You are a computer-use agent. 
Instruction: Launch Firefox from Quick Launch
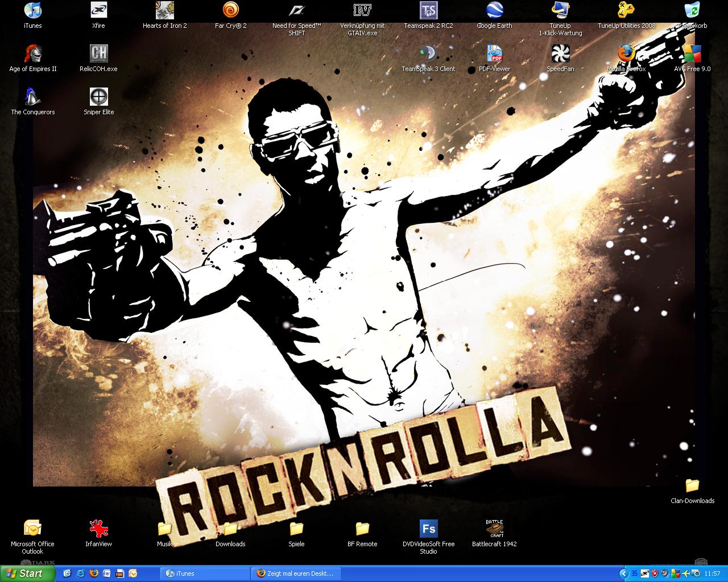click(94, 573)
